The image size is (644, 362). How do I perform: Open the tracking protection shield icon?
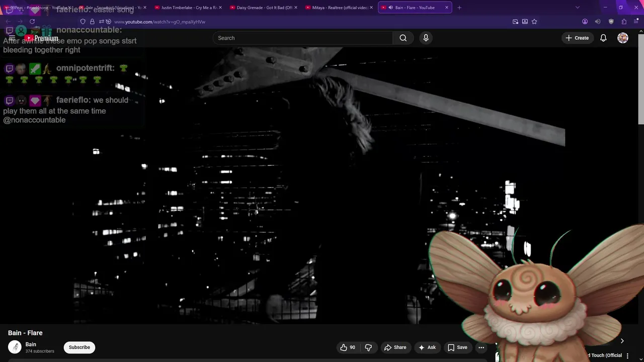83,22
